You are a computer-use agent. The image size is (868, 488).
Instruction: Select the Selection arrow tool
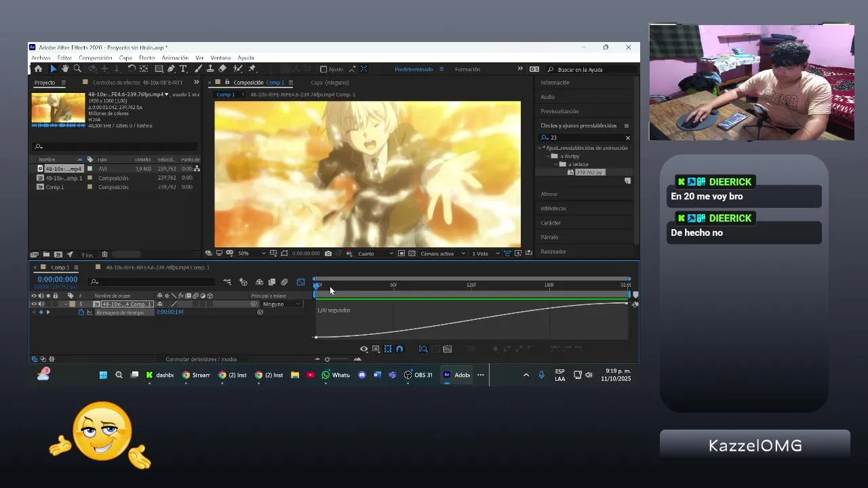tap(53, 69)
